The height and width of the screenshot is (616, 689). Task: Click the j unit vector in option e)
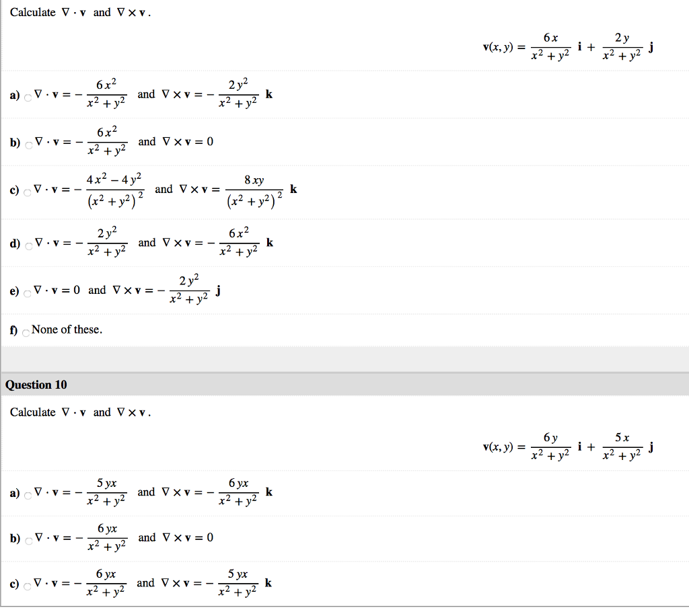(x=217, y=291)
